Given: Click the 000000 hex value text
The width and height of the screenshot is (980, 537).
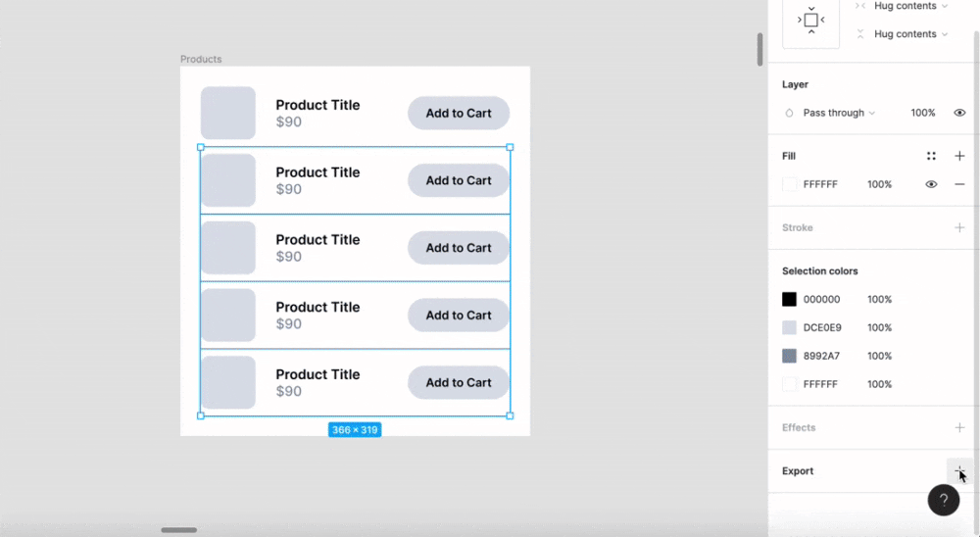Looking at the screenshot, I should [821, 300].
